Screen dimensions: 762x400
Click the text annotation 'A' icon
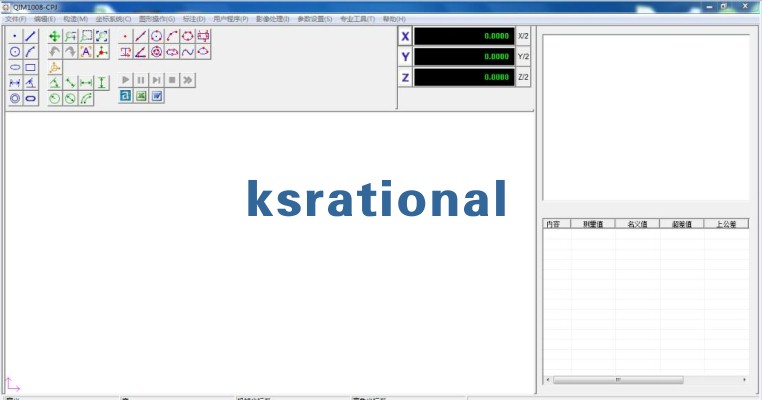point(86,52)
